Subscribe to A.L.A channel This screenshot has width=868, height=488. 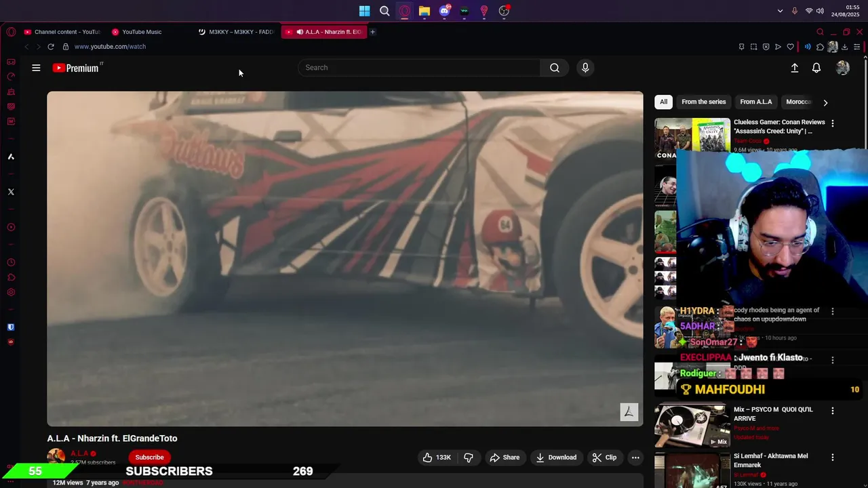point(149,457)
